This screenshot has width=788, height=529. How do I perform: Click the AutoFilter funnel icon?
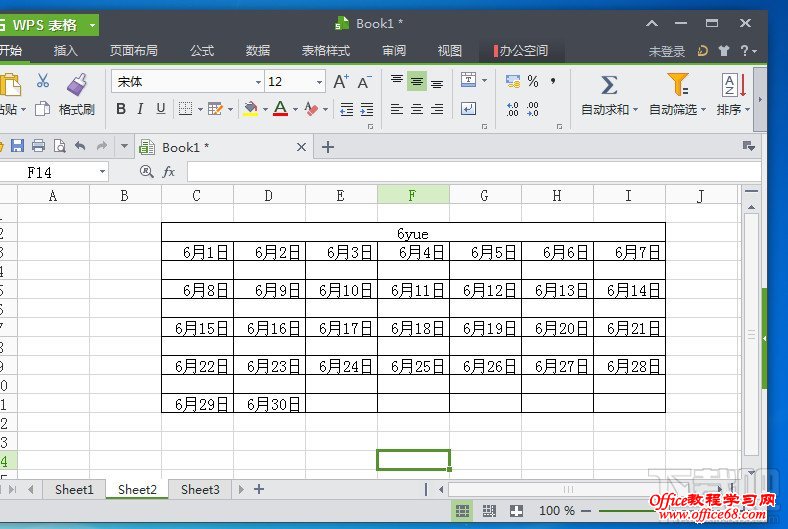pos(677,84)
